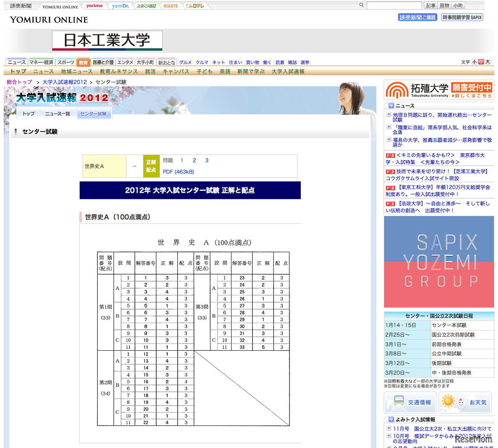Set font size to 大
498x448 pixels.
click(487, 61)
